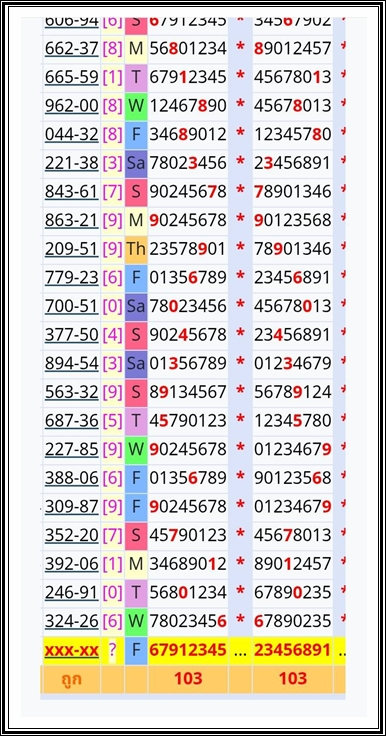Open the 700-51 result link

(71, 306)
